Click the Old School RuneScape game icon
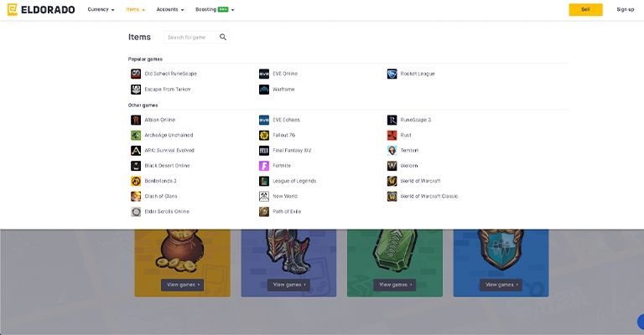The width and height of the screenshot is (644, 335). click(136, 74)
